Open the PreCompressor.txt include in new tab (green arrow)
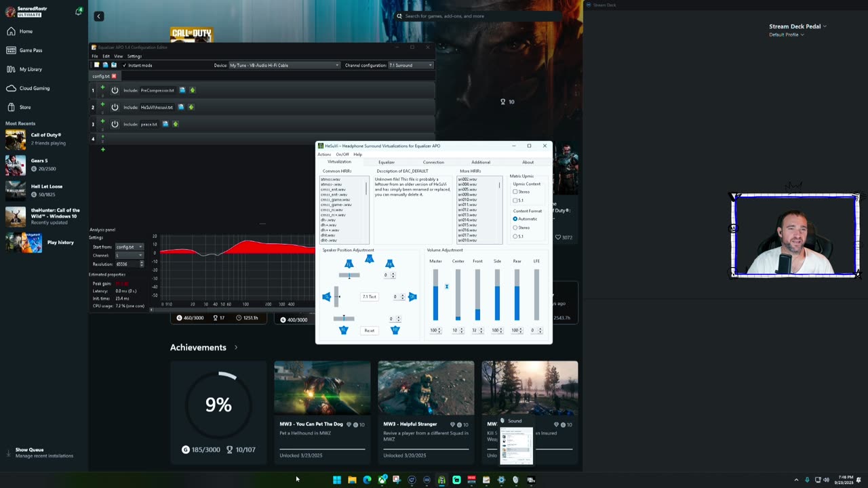 [192, 90]
